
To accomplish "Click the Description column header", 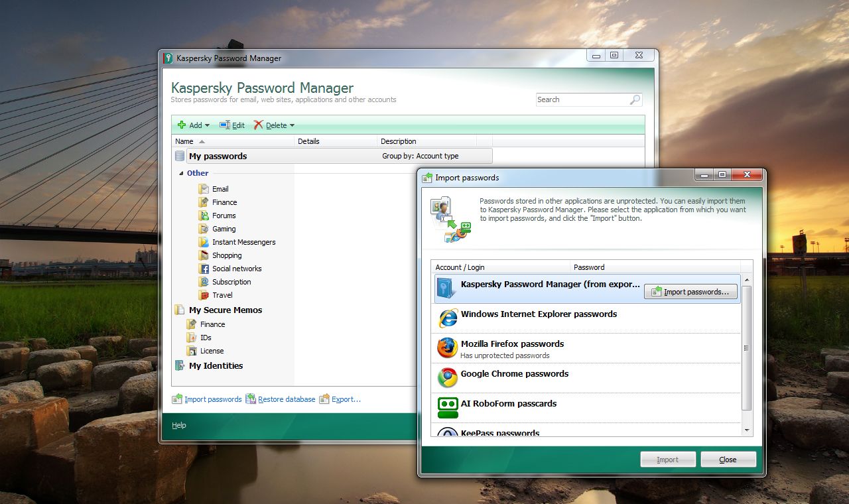I will click(427, 141).
